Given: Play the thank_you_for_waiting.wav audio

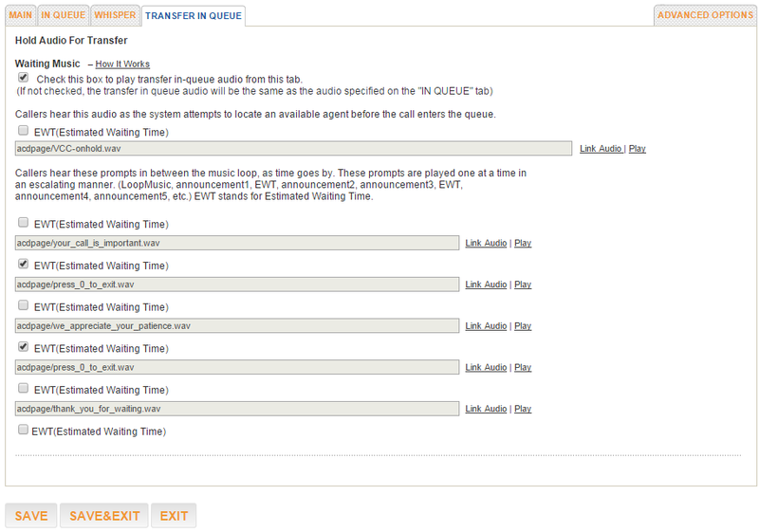Looking at the screenshot, I should click(x=523, y=409).
